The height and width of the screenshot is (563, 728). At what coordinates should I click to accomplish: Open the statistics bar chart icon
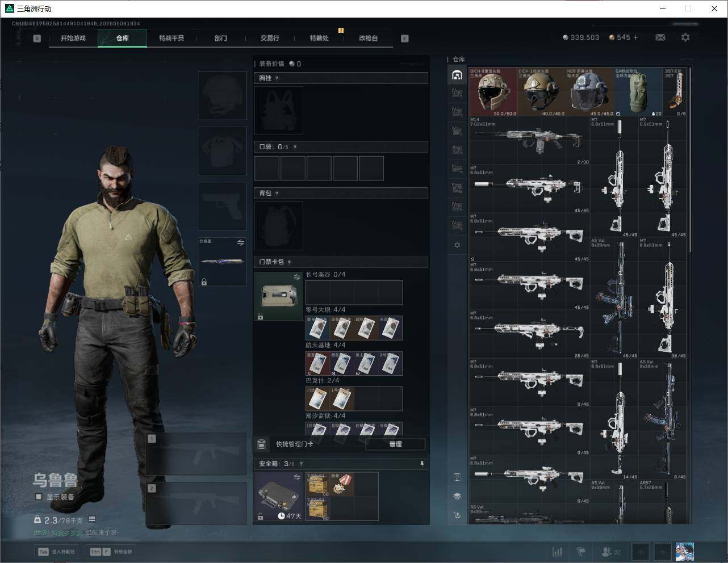tap(558, 552)
